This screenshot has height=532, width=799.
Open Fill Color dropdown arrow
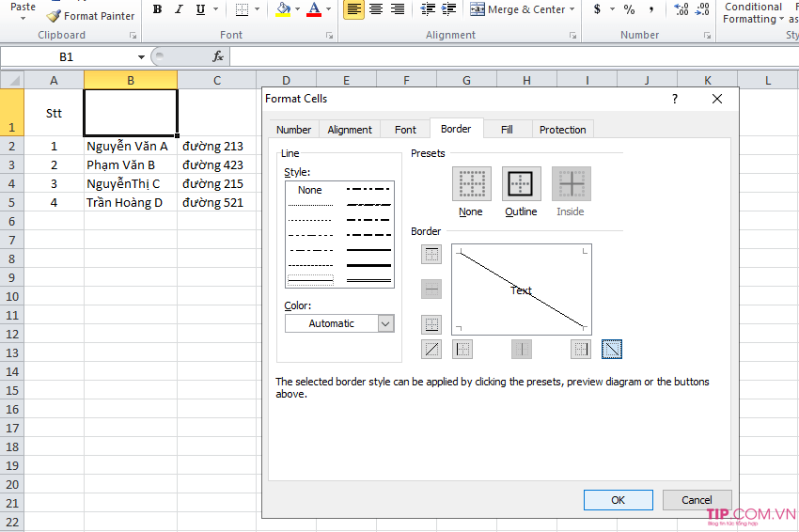tap(298, 9)
